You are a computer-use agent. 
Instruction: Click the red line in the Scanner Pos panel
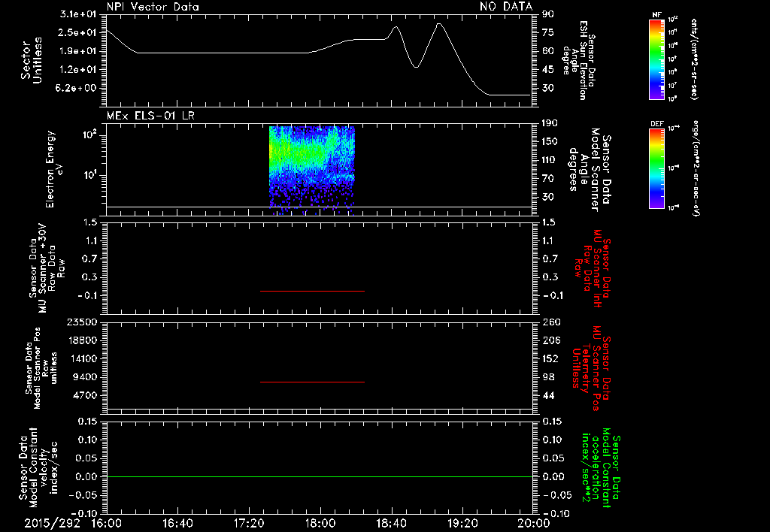pos(312,382)
